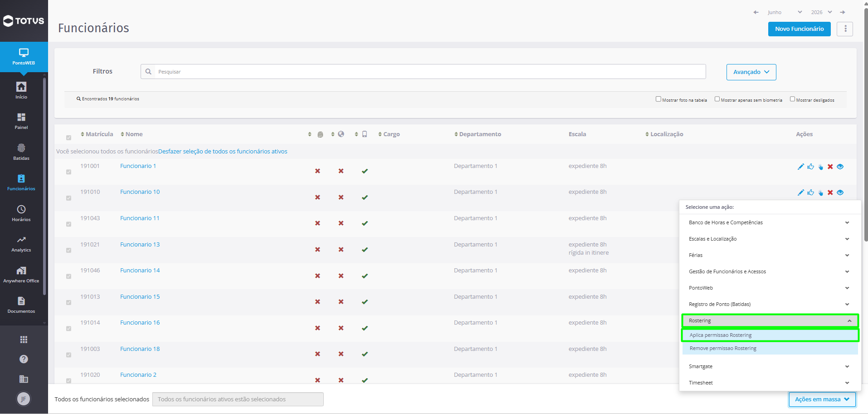The width and height of the screenshot is (868, 414).
Task: View Funcionario 1 with the eye icon
Action: click(840, 167)
